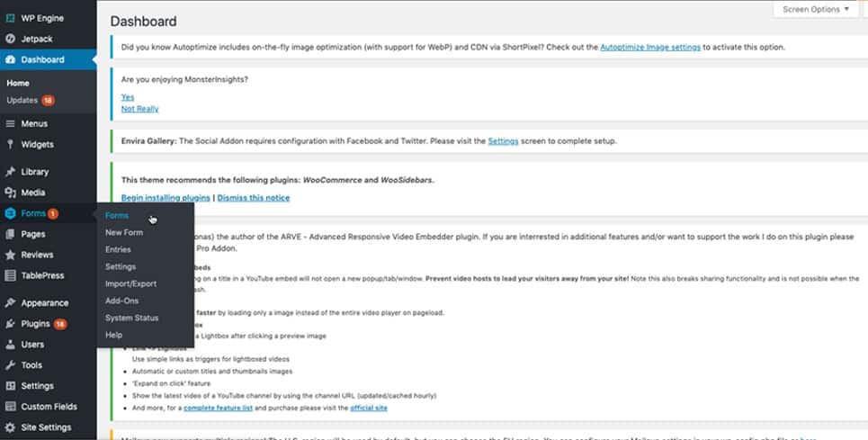Screen dimensions: 868x440
Task: Click the Dashboard gauge icon
Action: coord(10,59)
